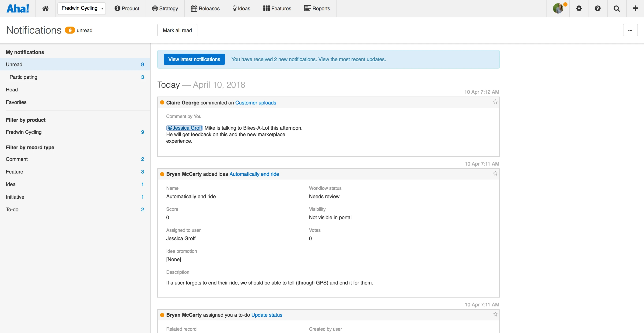The image size is (644, 333).
Task: Expand the Fredwin Cycling product dropdown
Action: coord(82,8)
